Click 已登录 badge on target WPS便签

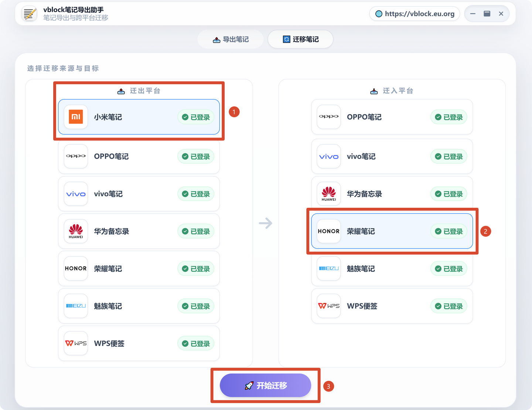coord(449,306)
